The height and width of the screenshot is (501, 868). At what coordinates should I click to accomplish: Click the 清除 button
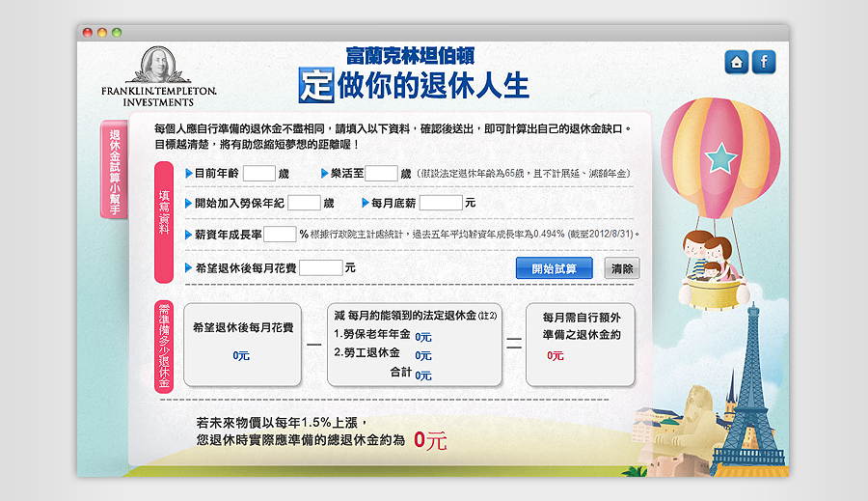[622, 268]
